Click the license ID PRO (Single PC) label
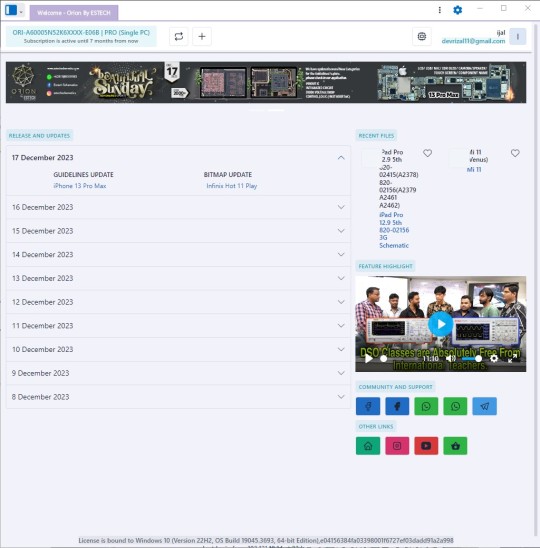 tap(81, 33)
